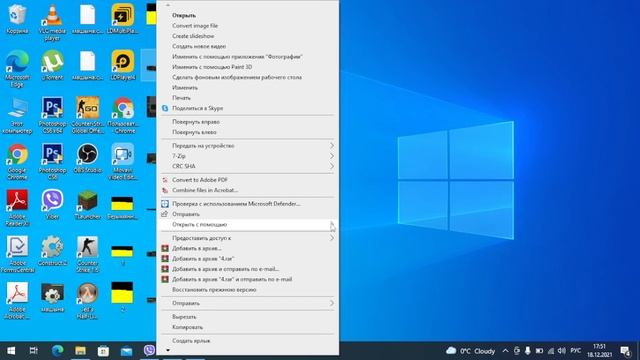Image resolution: width=640 pixels, height=360 pixels.
Task: Select the Adobe Reader XI shortcut
Action: pos(17,208)
